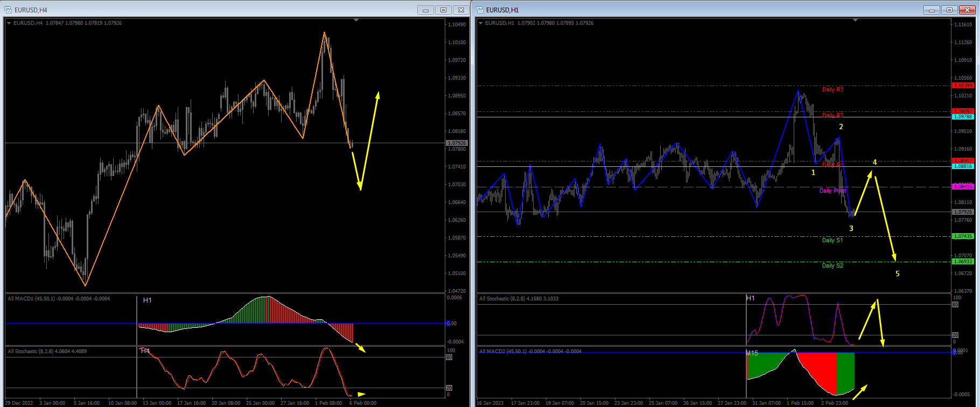Click the EURUSD,H1 window chart icon
Image resolution: width=980 pixels, height=407 pixels.
click(480, 10)
